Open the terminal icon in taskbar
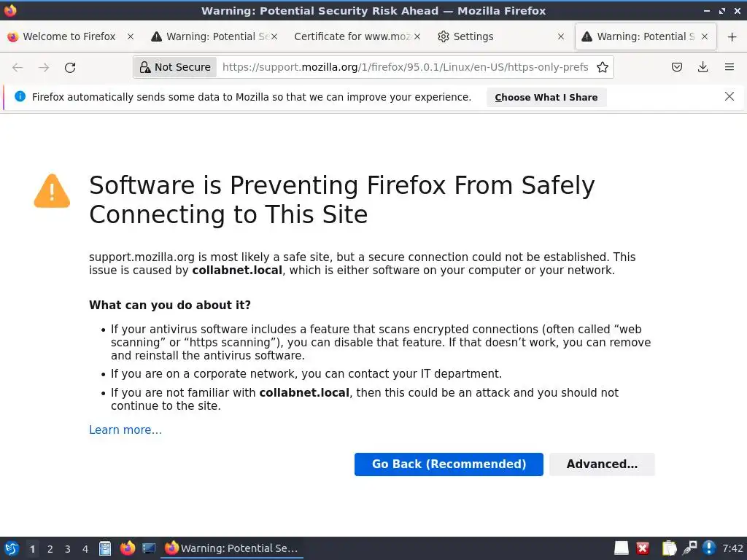Image resolution: width=747 pixels, height=560 pixels. [x=149, y=548]
